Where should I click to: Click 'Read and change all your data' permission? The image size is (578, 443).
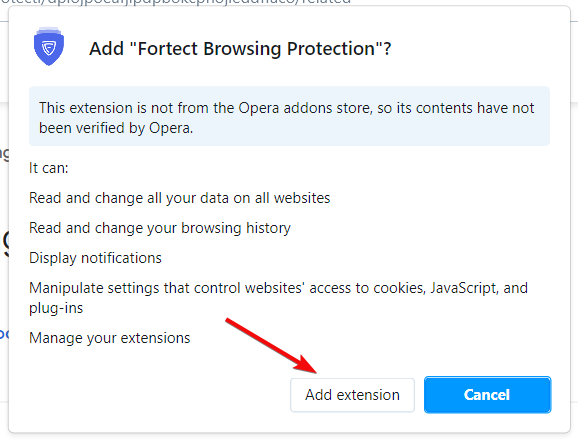coord(180,198)
